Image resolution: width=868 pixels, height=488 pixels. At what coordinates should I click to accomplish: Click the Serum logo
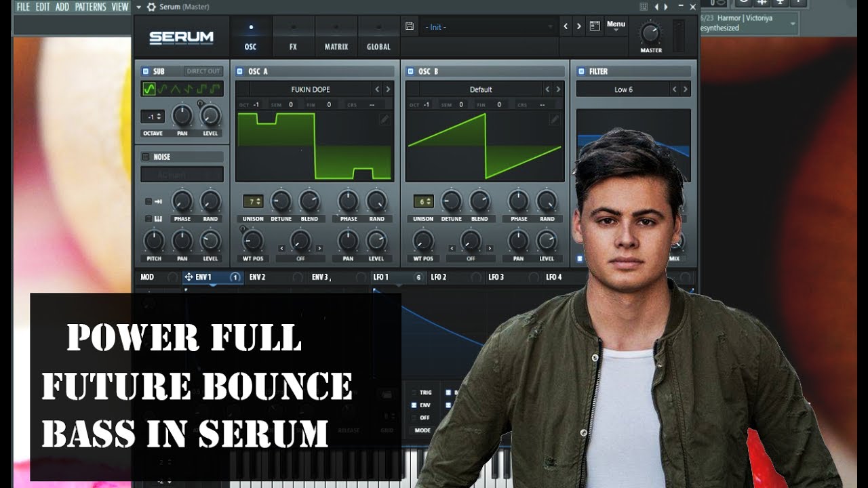coord(181,37)
